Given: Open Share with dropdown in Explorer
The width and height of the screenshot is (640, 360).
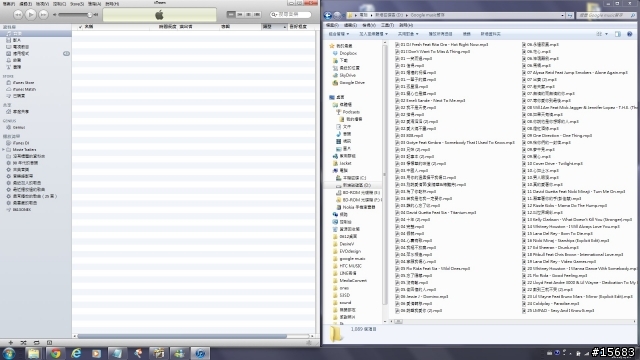Looking at the screenshot, I should tap(408, 34).
